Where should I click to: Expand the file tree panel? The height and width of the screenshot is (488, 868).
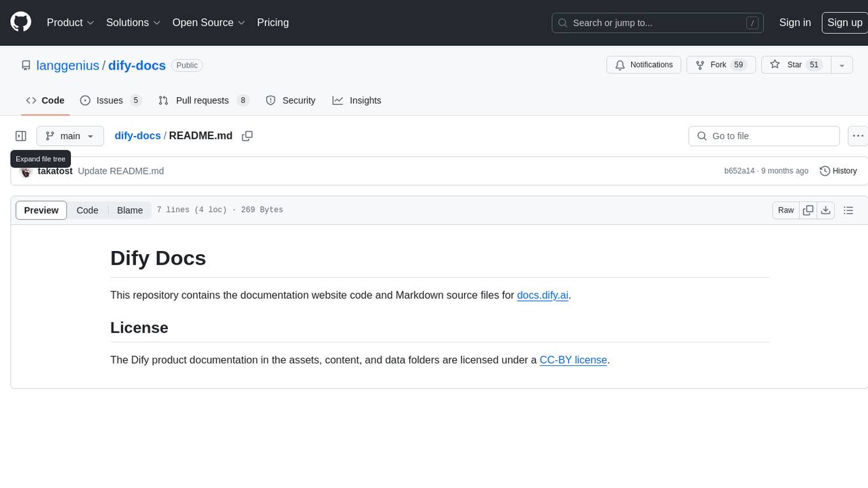tap(21, 136)
